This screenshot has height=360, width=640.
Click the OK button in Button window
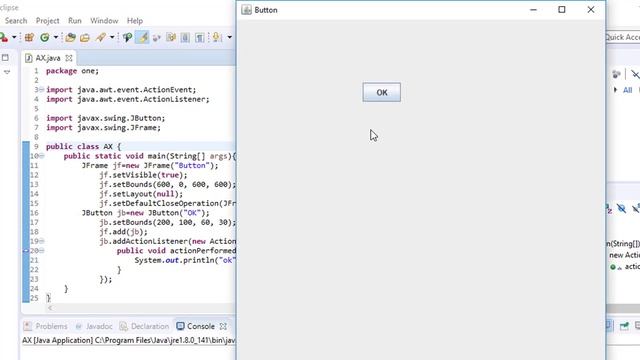click(x=382, y=93)
